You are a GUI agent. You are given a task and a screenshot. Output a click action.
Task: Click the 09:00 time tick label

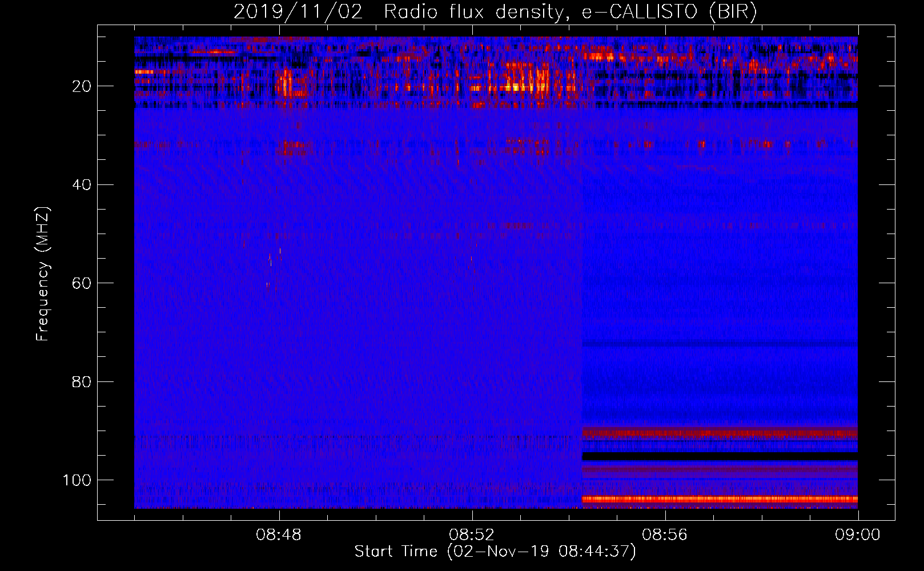coord(858,535)
